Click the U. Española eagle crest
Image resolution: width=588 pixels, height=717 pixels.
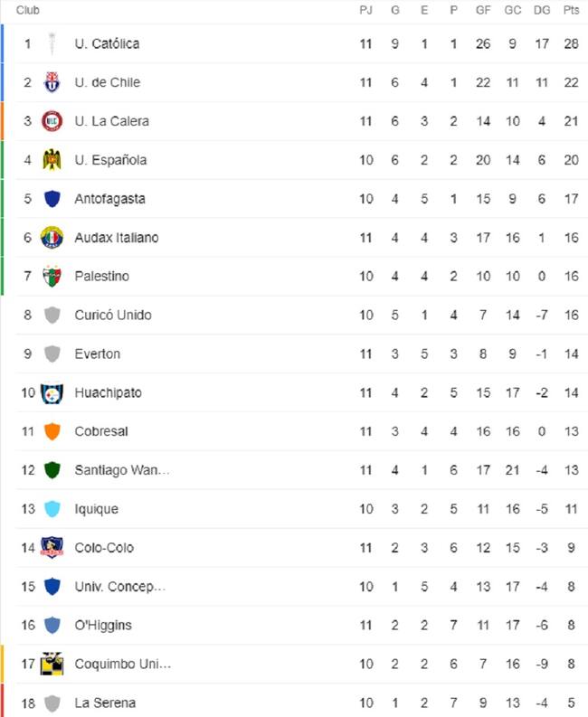tap(52, 160)
